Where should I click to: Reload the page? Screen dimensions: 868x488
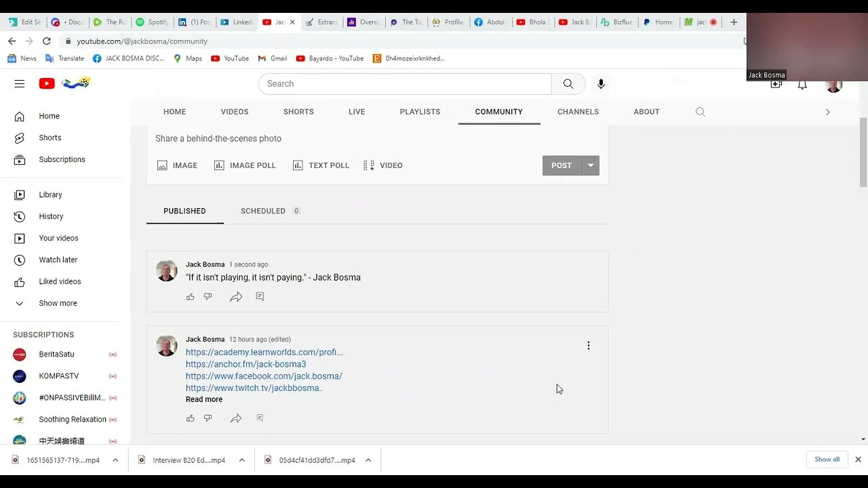[46, 41]
